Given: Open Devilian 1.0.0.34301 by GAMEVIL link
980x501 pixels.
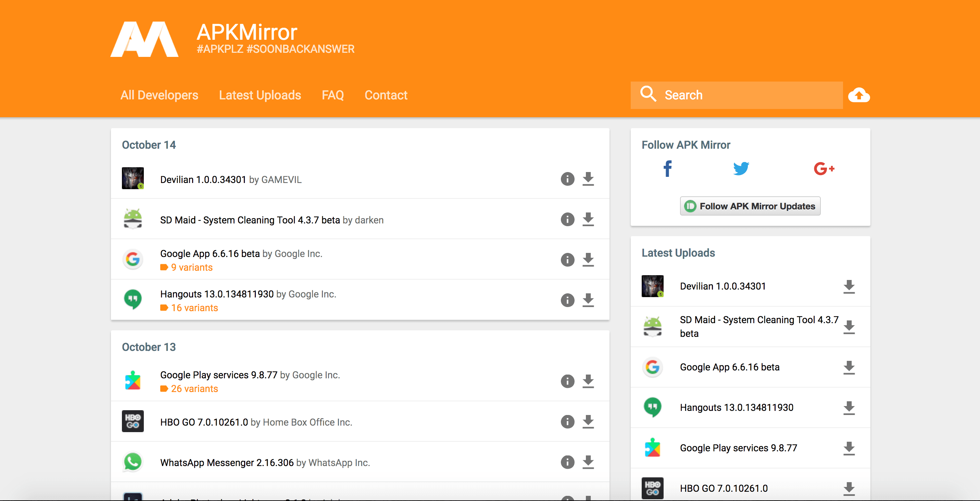Looking at the screenshot, I should (x=203, y=180).
